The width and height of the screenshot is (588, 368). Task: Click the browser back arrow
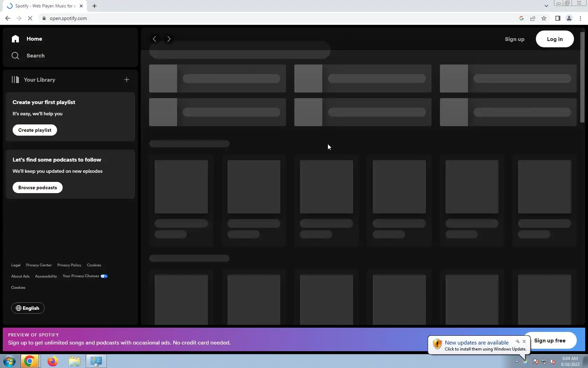[x=8, y=18]
